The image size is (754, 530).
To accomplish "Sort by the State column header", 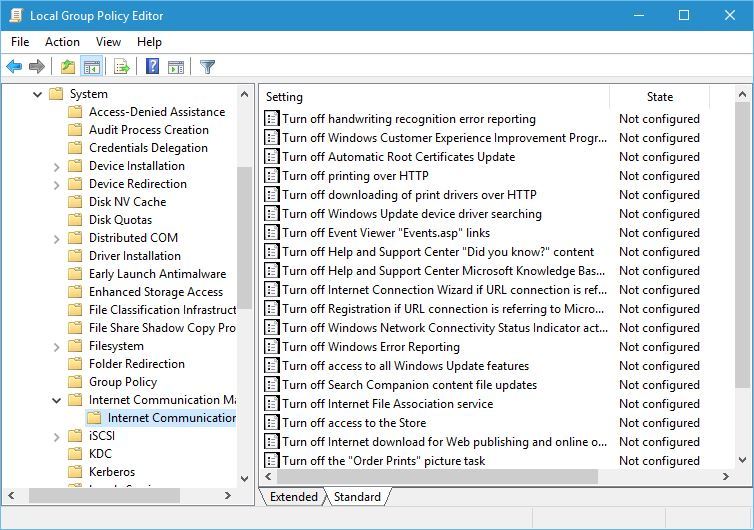I will point(659,97).
